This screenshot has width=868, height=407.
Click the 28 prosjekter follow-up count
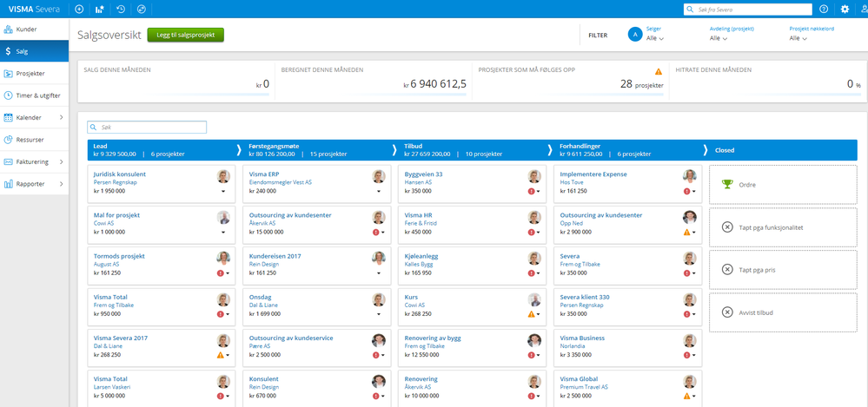coord(641,84)
